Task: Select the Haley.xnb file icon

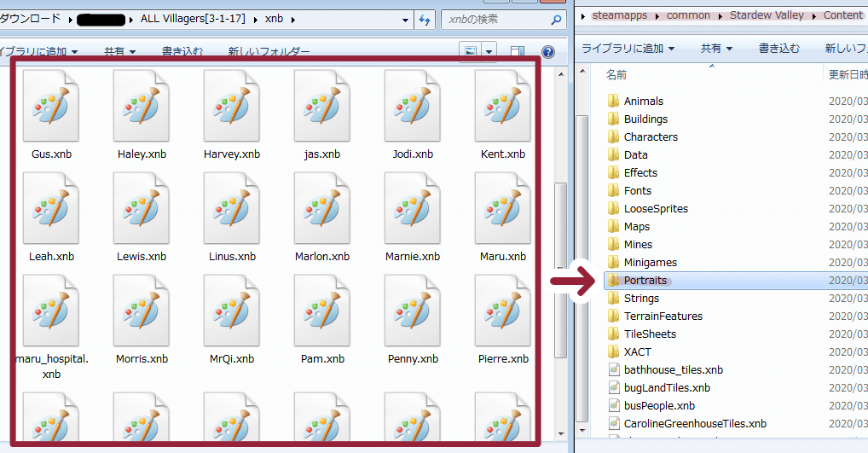Action: (x=142, y=106)
